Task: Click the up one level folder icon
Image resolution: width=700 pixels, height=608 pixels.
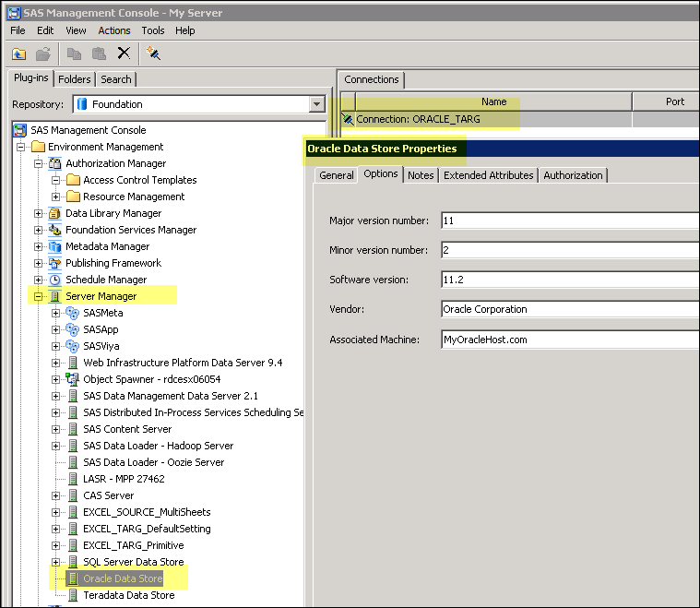Action: pyautogui.click(x=19, y=54)
